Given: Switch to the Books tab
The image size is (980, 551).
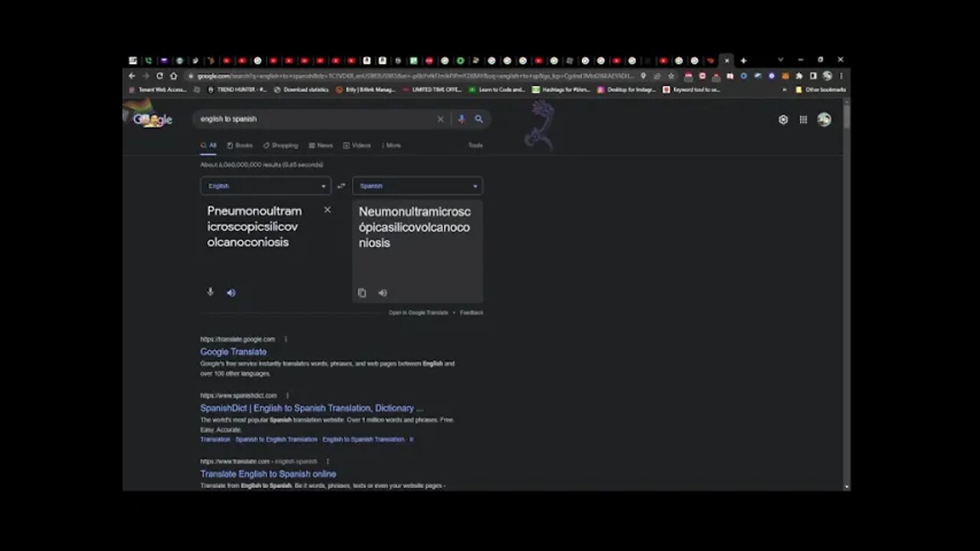Looking at the screenshot, I should (240, 145).
